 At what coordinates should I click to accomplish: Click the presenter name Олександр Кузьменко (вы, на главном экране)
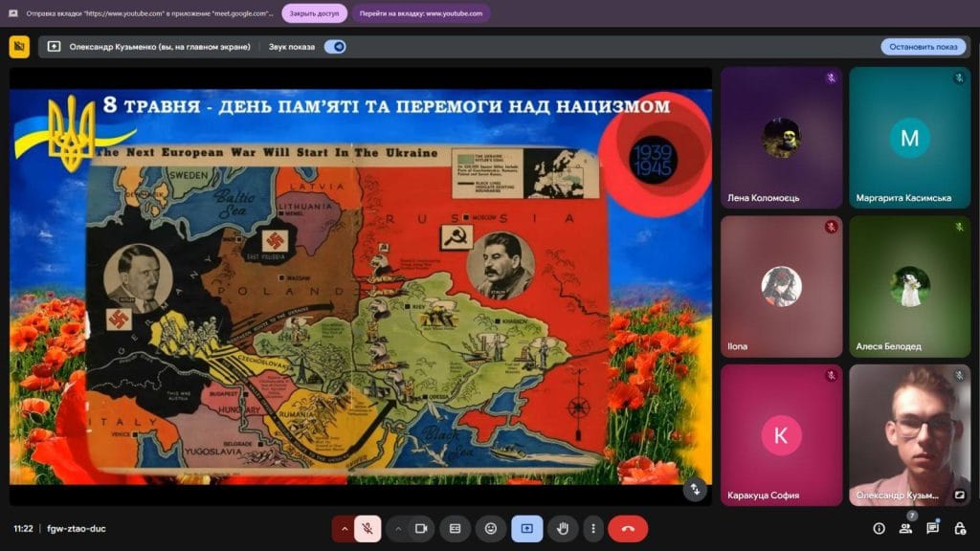pos(160,47)
